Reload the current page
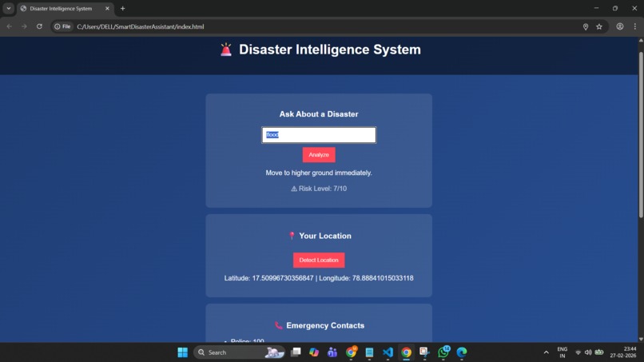The image size is (644, 362). tap(39, 26)
